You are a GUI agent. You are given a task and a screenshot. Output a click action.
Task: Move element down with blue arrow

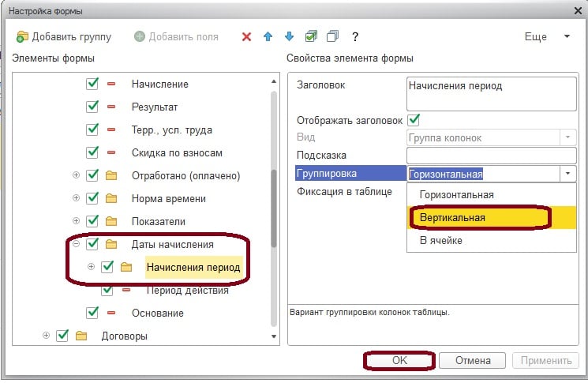(289, 36)
